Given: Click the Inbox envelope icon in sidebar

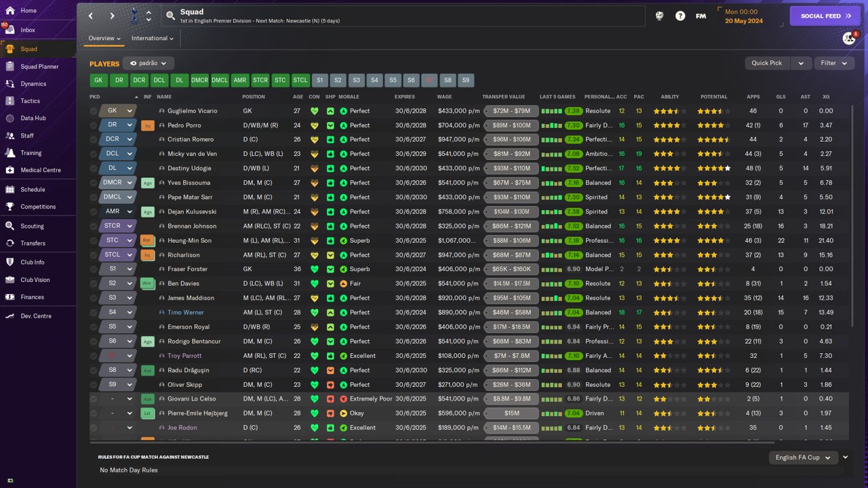Looking at the screenshot, I should [x=10, y=30].
